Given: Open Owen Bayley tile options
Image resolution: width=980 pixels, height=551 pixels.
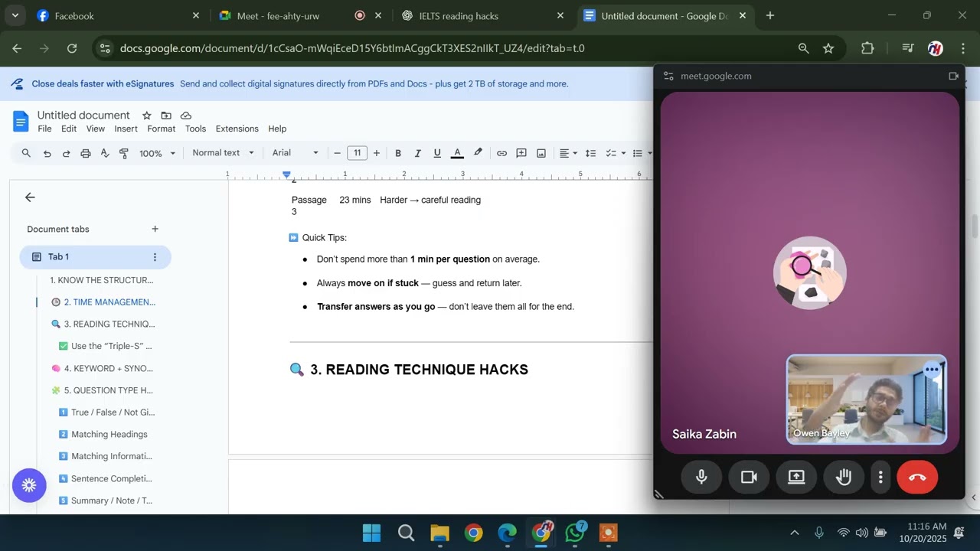Looking at the screenshot, I should point(932,370).
